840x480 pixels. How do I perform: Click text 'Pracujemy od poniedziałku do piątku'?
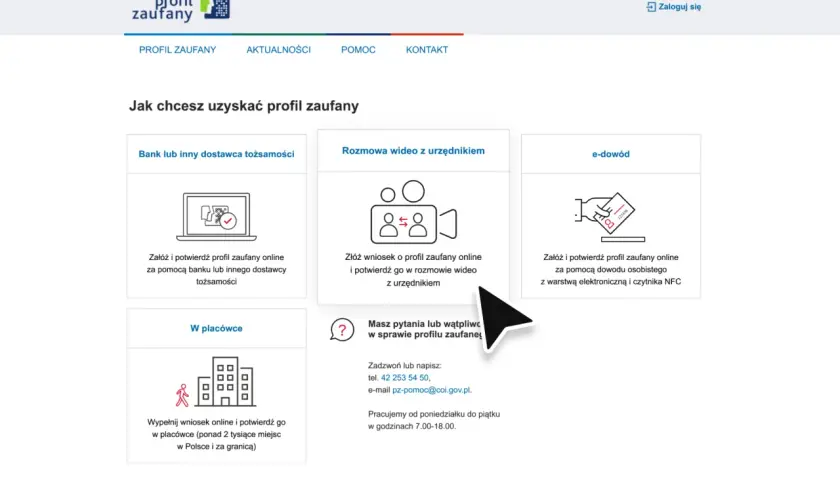click(434, 414)
